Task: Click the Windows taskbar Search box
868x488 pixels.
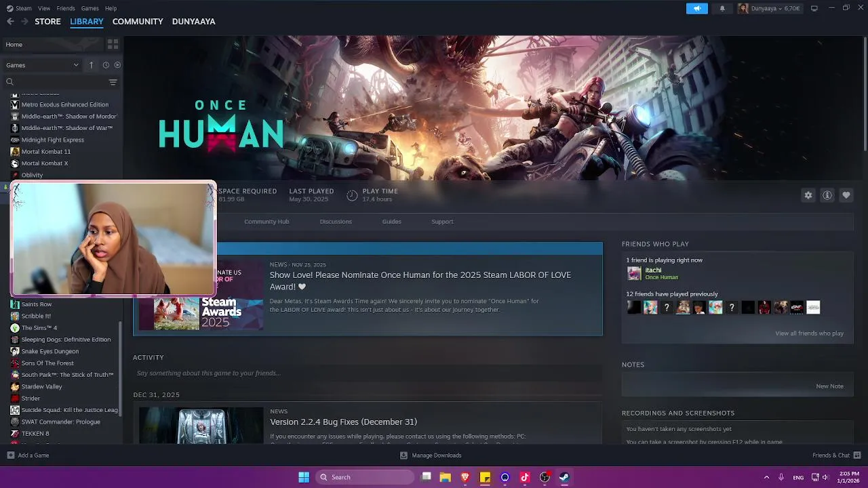Action: click(x=365, y=477)
